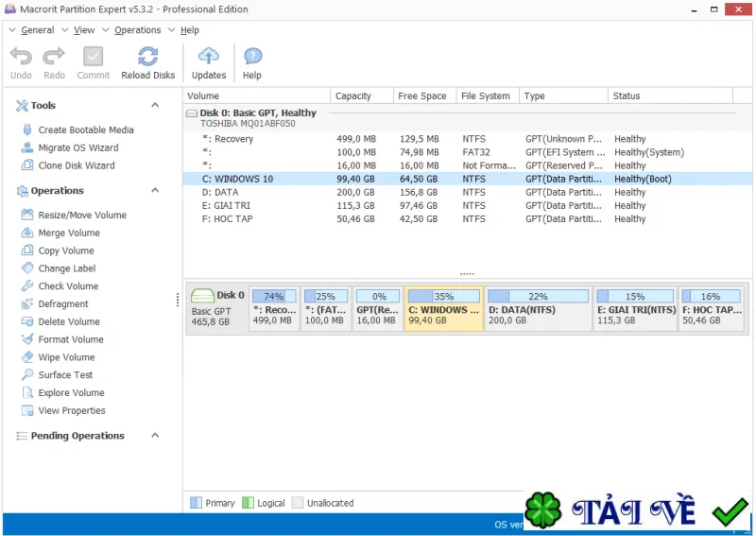Click the Delete Volume icon
756x536 pixels.
pos(27,321)
